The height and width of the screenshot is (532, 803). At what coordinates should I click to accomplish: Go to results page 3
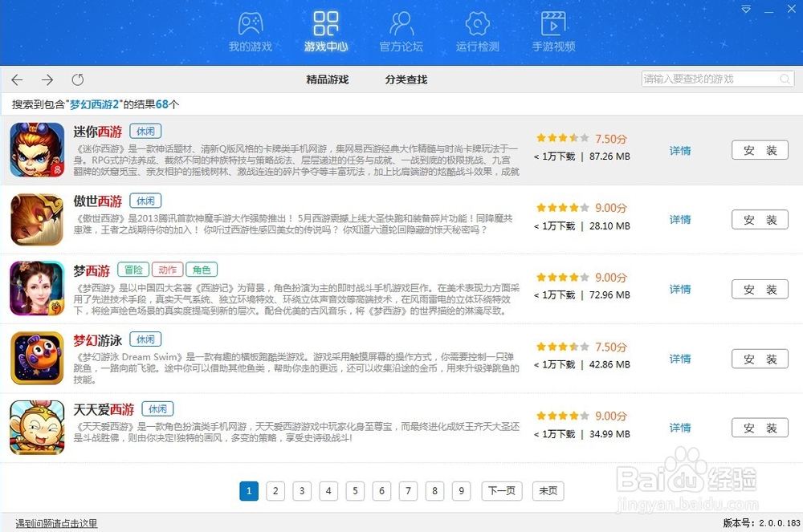tap(302, 491)
